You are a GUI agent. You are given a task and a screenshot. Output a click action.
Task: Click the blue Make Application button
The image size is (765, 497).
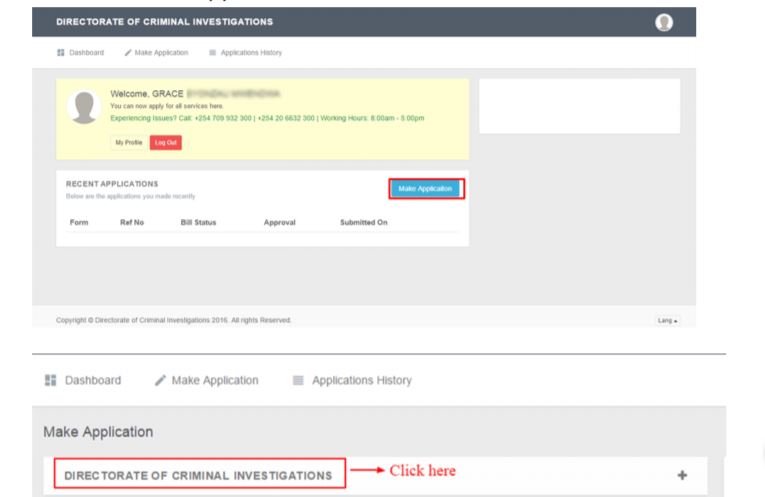[x=425, y=189]
